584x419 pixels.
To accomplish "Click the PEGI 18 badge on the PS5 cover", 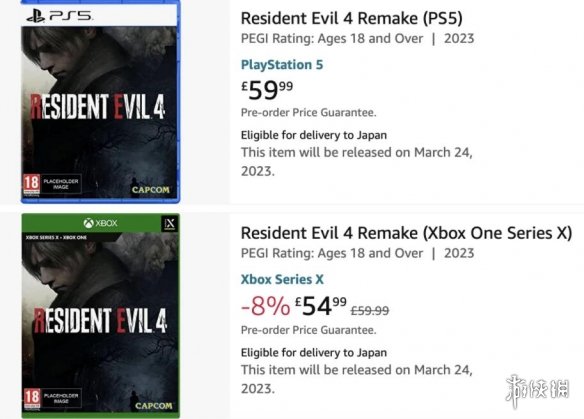I will pyautogui.click(x=32, y=184).
